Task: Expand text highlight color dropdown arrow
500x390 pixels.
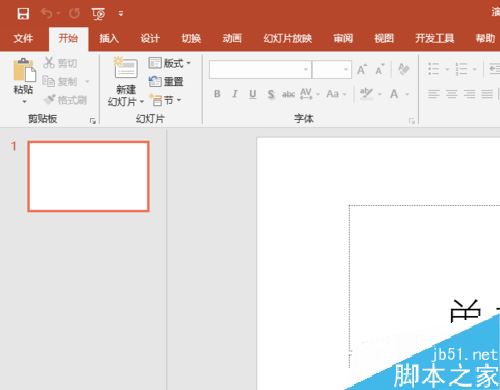Action: pyautogui.click(x=379, y=94)
